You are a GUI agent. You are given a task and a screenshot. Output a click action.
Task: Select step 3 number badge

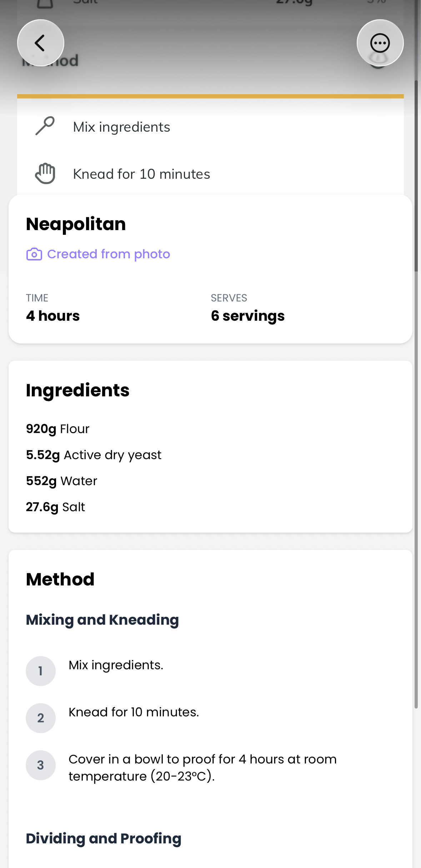(41, 765)
